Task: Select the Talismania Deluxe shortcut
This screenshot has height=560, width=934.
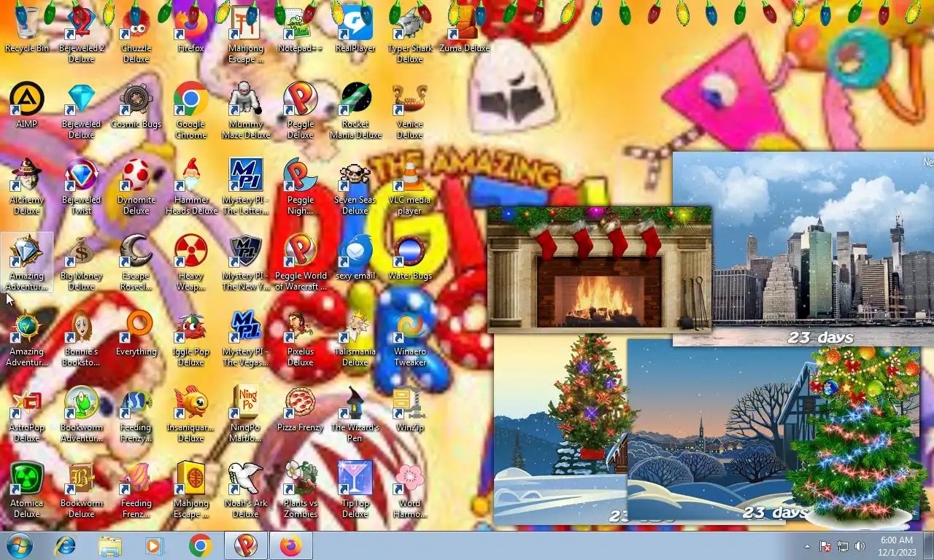Action: (x=355, y=338)
